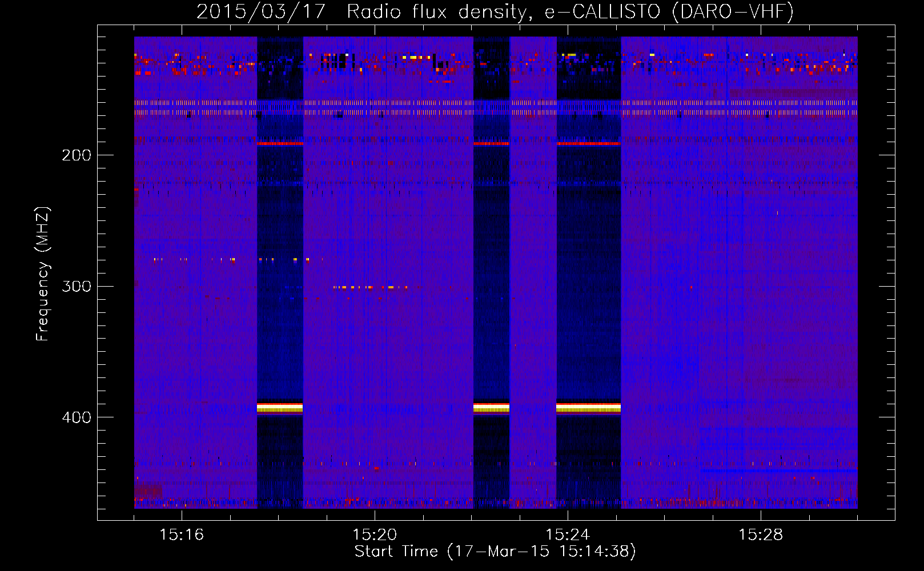924x571 pixels.
Task: Click the date '2015/03/17' in the title
Action: point(261,12)
